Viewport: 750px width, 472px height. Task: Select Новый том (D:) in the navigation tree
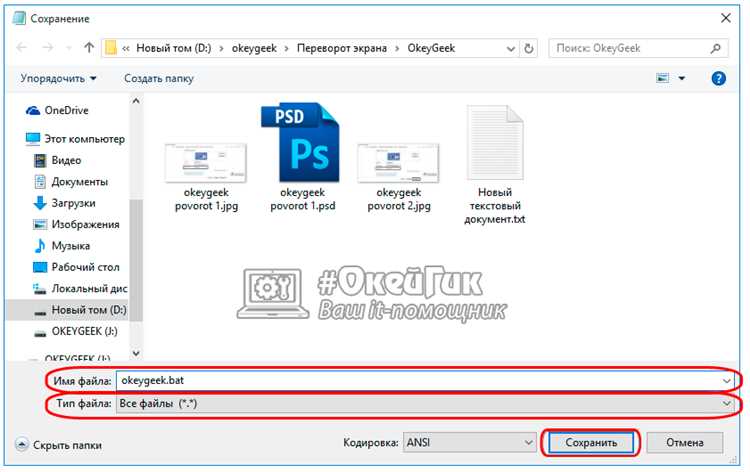coord(88,310)
